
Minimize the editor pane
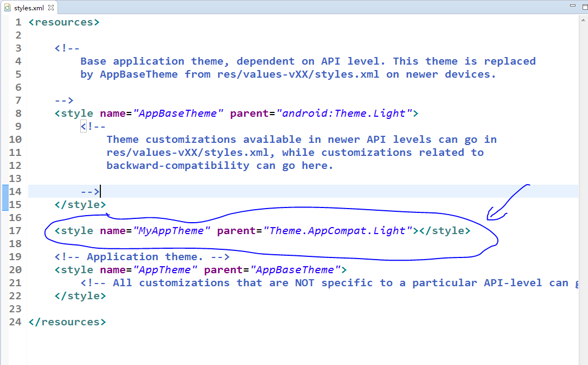573,5
